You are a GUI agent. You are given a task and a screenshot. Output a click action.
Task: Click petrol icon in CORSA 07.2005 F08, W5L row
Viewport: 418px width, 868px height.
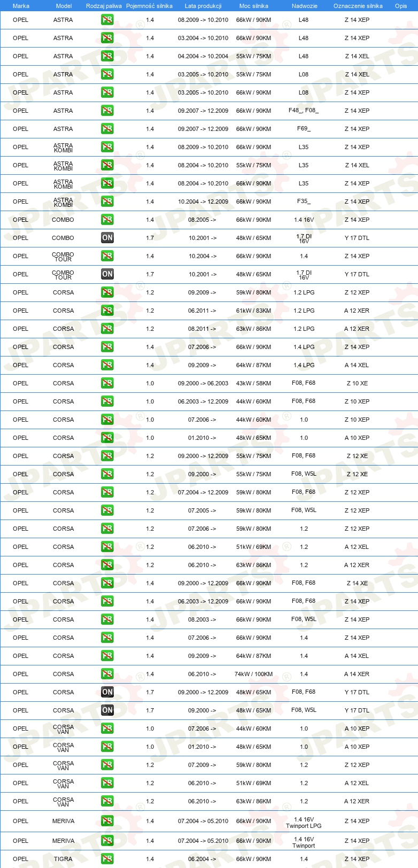click(107, 510)
